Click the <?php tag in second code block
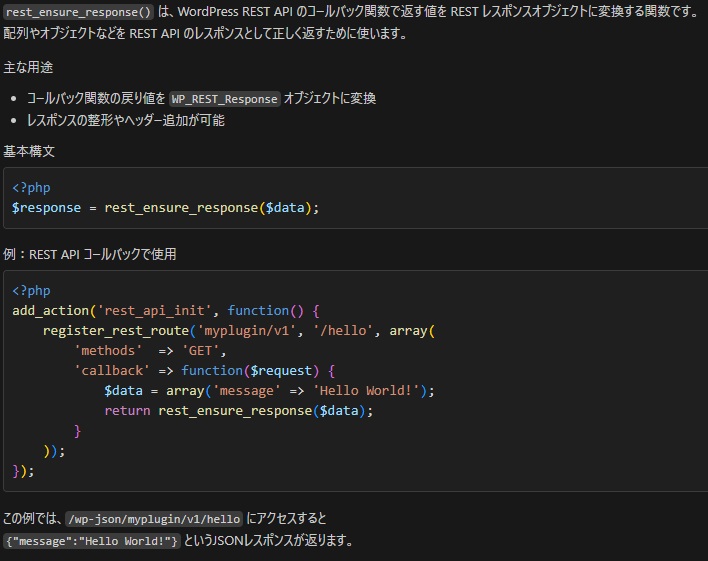This screenshot has height=561, width=708. coord(31,290)
